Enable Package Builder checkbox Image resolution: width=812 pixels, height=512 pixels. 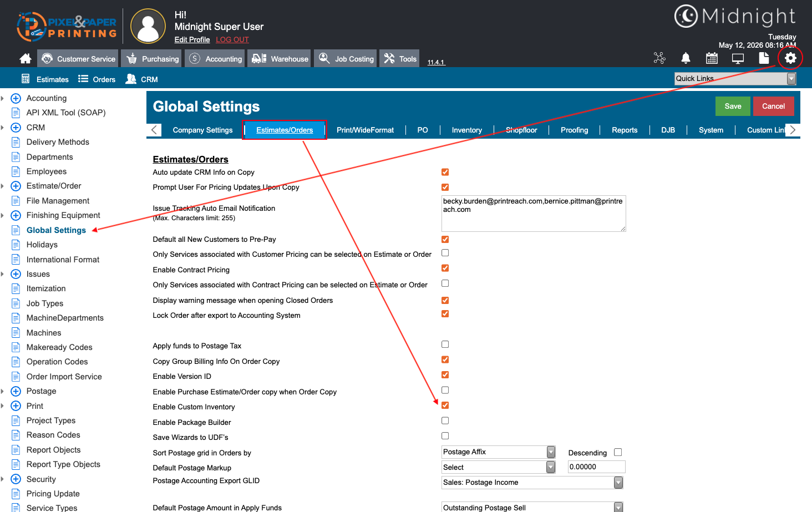[445, 420]
